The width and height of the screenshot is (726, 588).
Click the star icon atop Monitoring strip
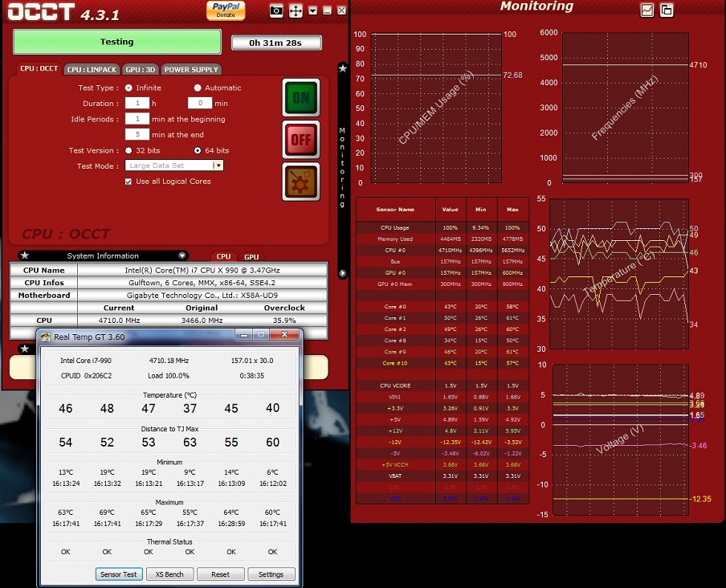343,68
